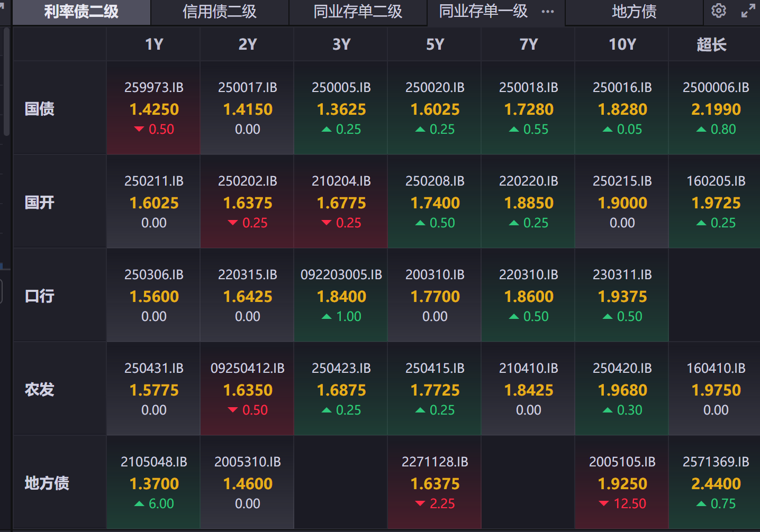Select bond 250208.IB in 国开 row
760x532 pixels.
point(435,181)
